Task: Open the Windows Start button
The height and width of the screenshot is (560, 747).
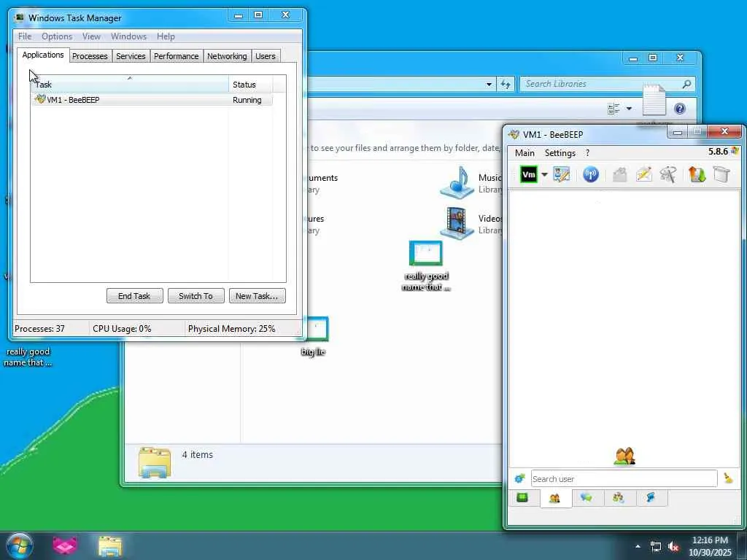Action: pos(19,546)
